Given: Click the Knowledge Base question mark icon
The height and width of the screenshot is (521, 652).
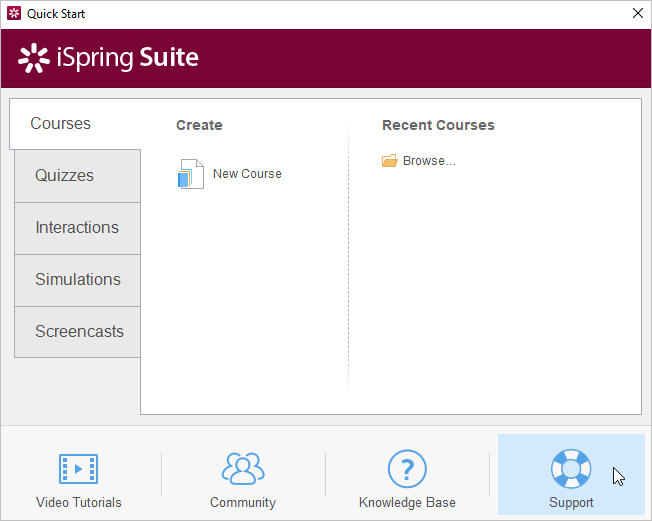Looking at the screenshot, I should 407,468.
